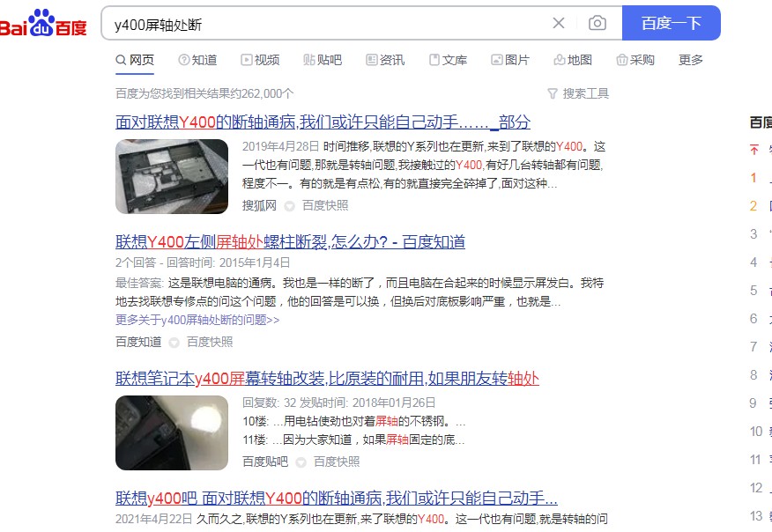Viewport: 772px width, 532px height.
Task: Open the 11楼 reply snippet
Action: (353, 440)
